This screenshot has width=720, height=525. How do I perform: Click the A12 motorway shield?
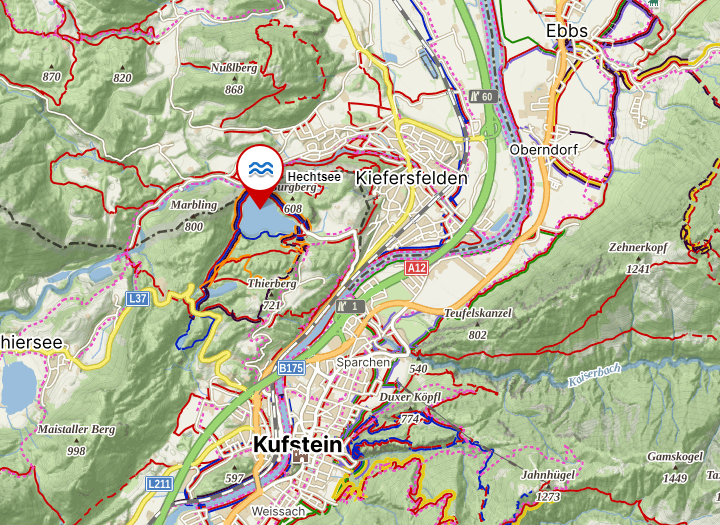[x=416, y=268]
